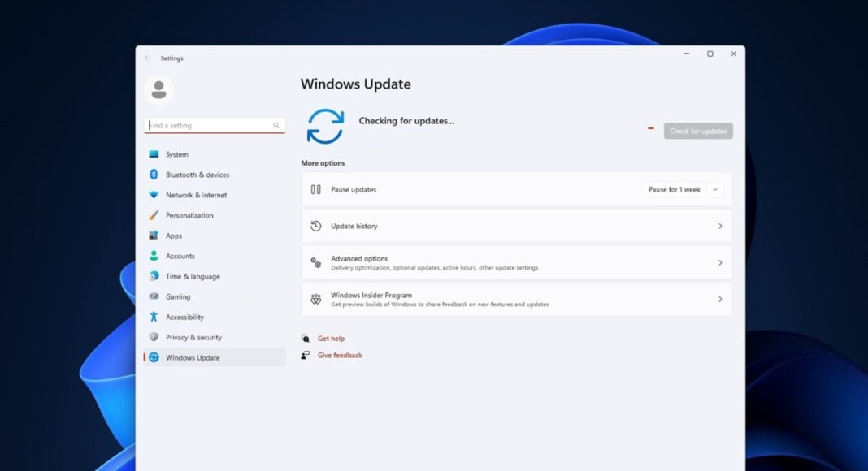
Task: Click the Windows Update sidebar icon
Action: click(x=154, y=357)
